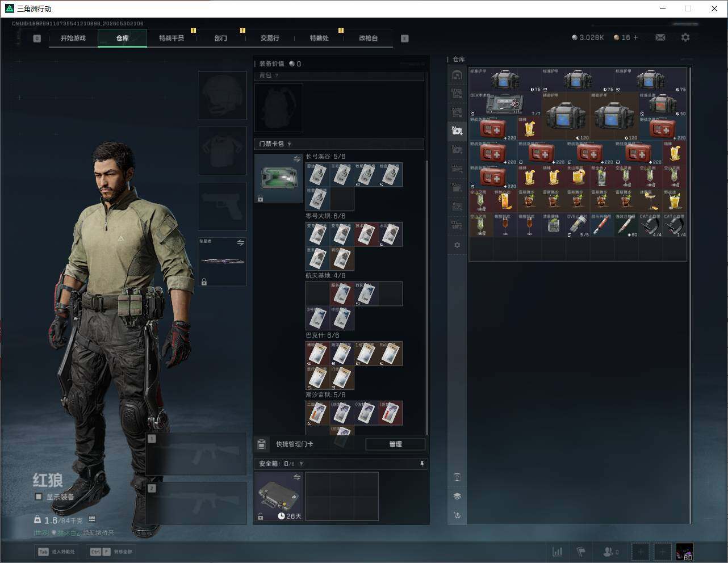Switch to 开始游戏 tab
Screen dimensions: 728x563
point(73,38)
